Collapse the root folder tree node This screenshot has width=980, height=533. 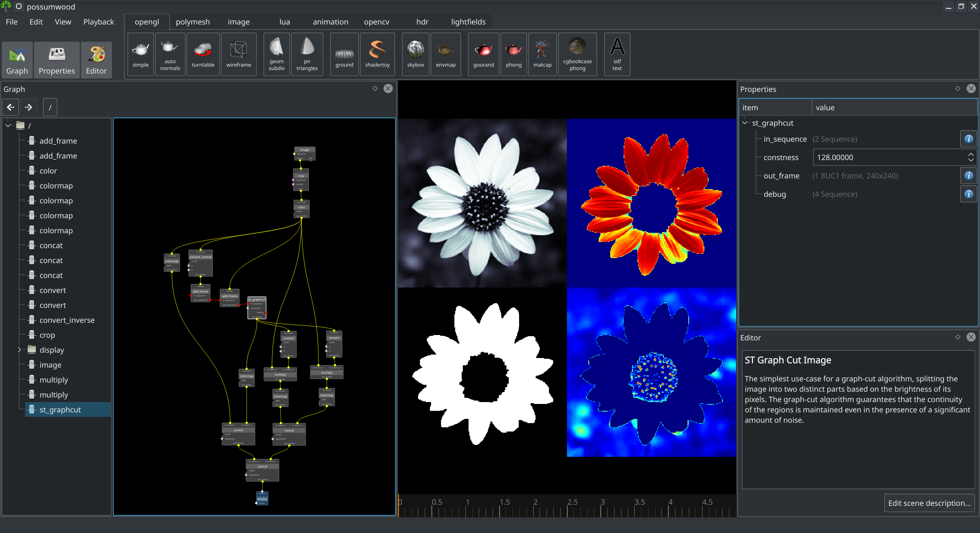[8, 125]
